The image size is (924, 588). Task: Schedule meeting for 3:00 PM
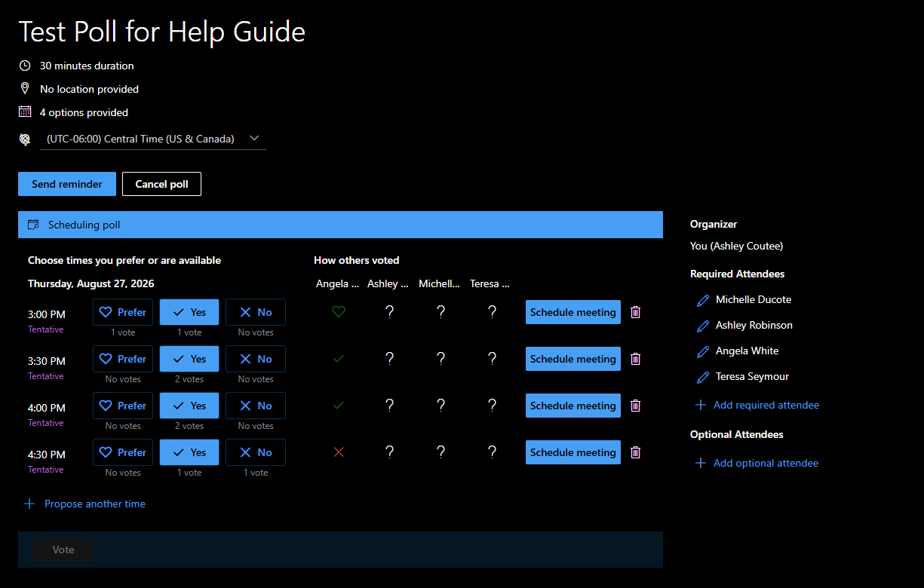(573, 312)
